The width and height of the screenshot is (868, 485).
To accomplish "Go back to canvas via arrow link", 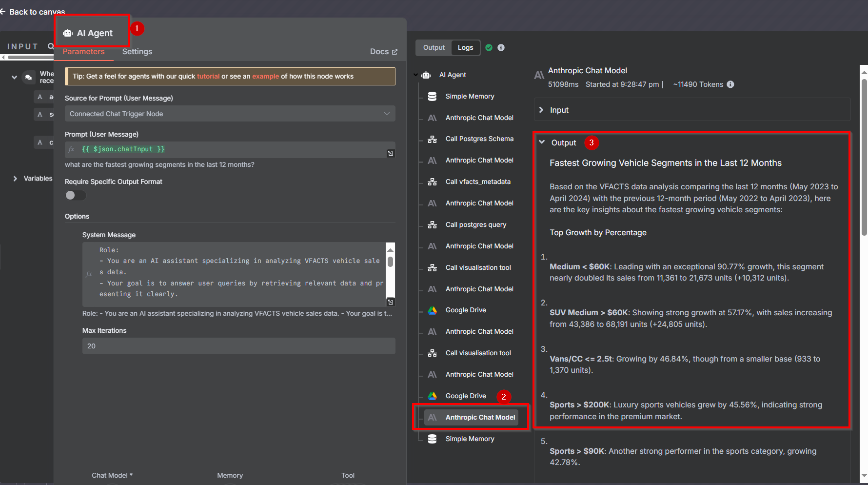I will [33, 12].
